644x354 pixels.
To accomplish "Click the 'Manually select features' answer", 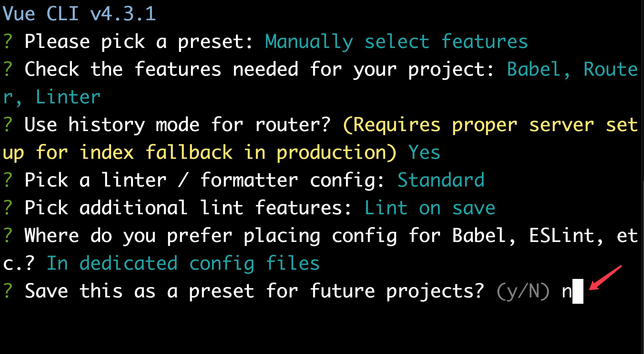I will point(396,42).
